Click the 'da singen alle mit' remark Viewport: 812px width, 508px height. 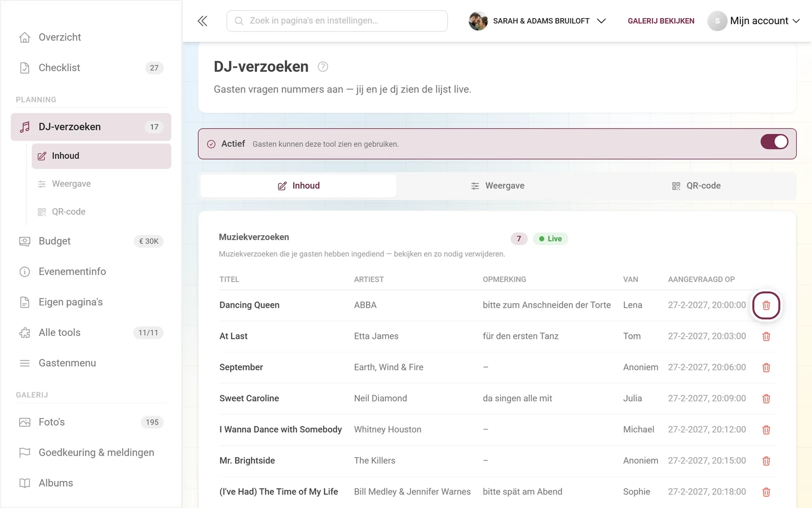pyautogui.click(x=517, y=398)
